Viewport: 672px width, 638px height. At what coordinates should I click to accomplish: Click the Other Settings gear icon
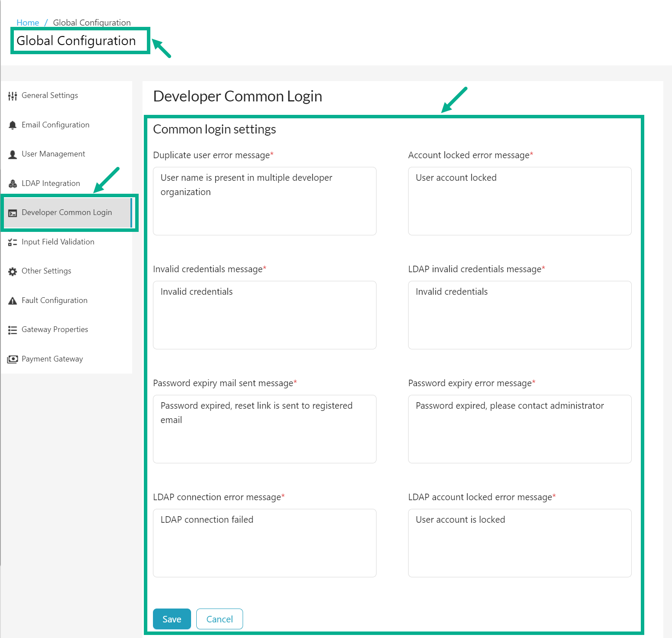coord(13,271)
